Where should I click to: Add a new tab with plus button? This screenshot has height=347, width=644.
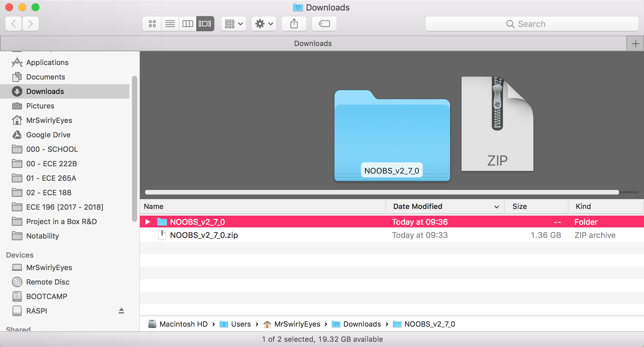coord(635,44)
